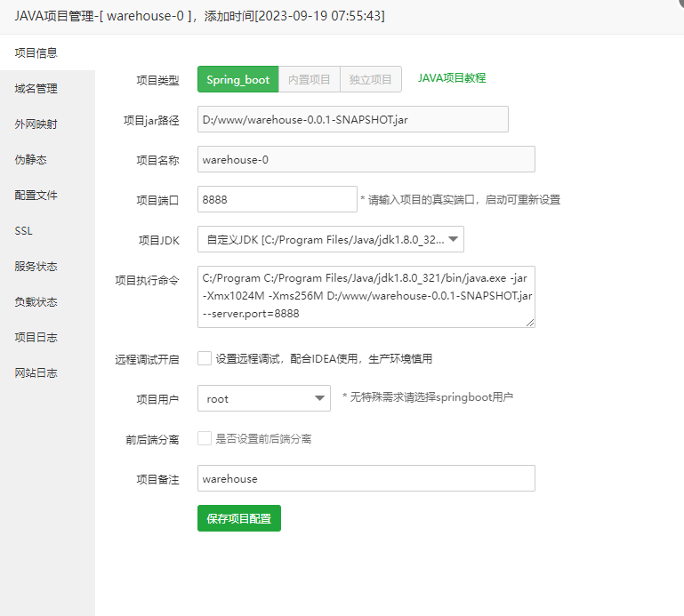
Task: Click the springboot用户 hint text
Action: [x=428, y=397]
